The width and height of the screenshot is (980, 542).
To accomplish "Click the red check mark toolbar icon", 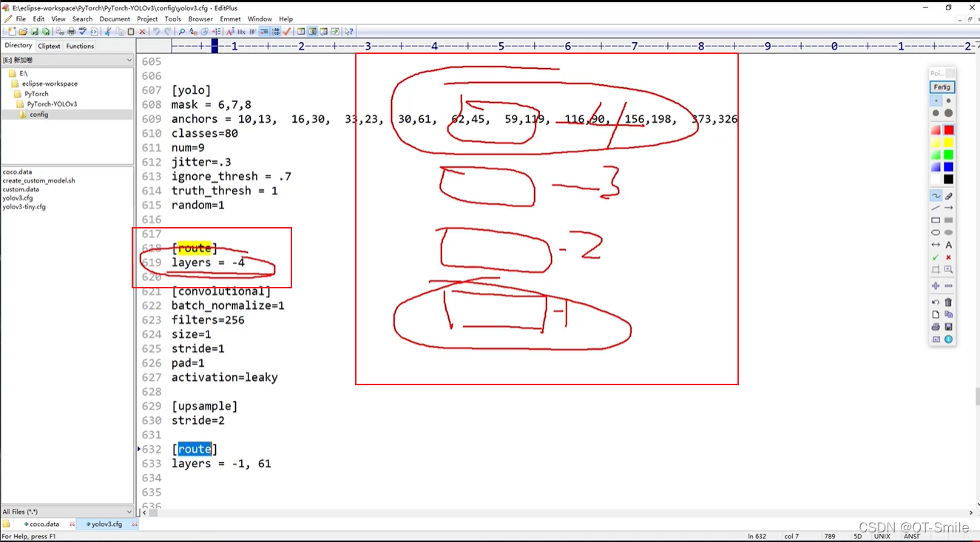I will pyautogui.click(x=286, y=32).
